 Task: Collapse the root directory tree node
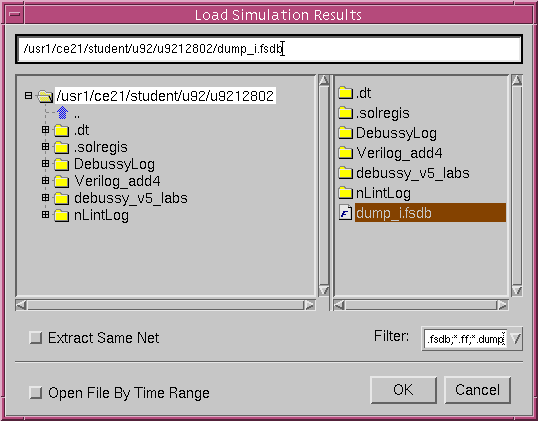pos(28,95)
